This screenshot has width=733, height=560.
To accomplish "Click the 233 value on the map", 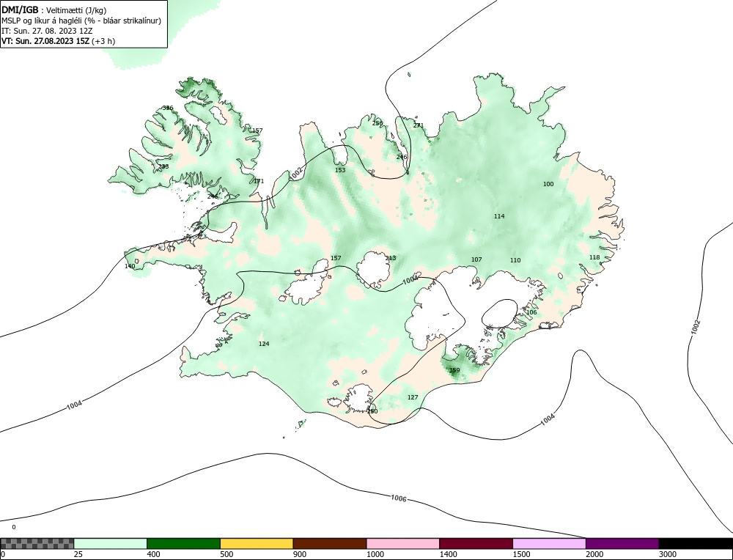I will pos(163,166).
